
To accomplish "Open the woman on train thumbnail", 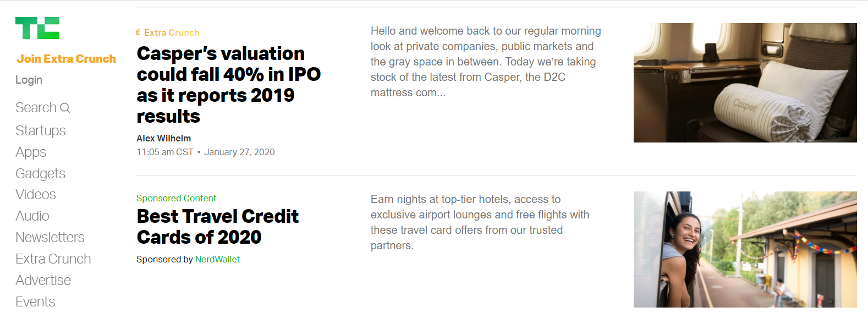I will [745, 249].
